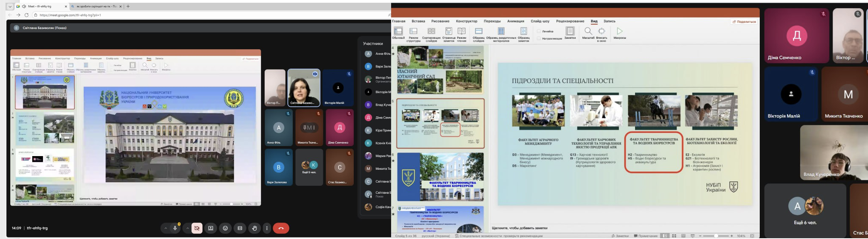This screenshot has height=239, width=868.
Task: Expand audio settings chevron beside the microphone
Action: point(166,228)
